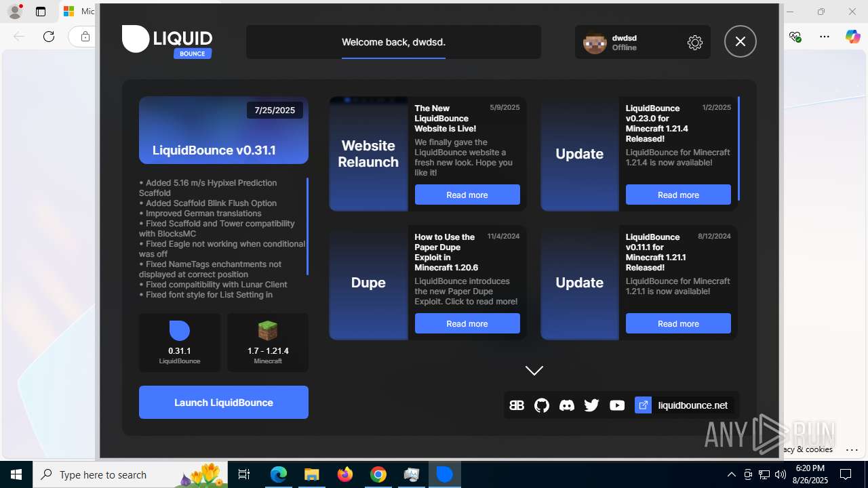Open Copilot icon in Edge window
868x488 pixels.
tap(853, 37)
